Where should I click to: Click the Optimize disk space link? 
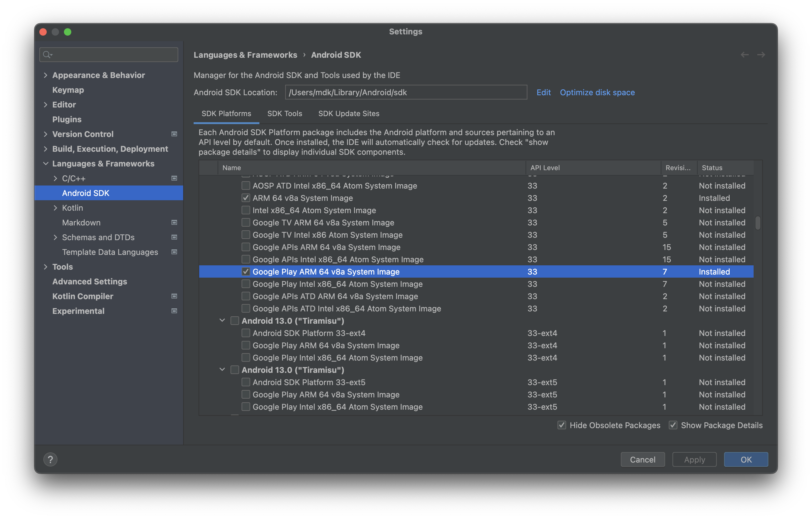597,92
